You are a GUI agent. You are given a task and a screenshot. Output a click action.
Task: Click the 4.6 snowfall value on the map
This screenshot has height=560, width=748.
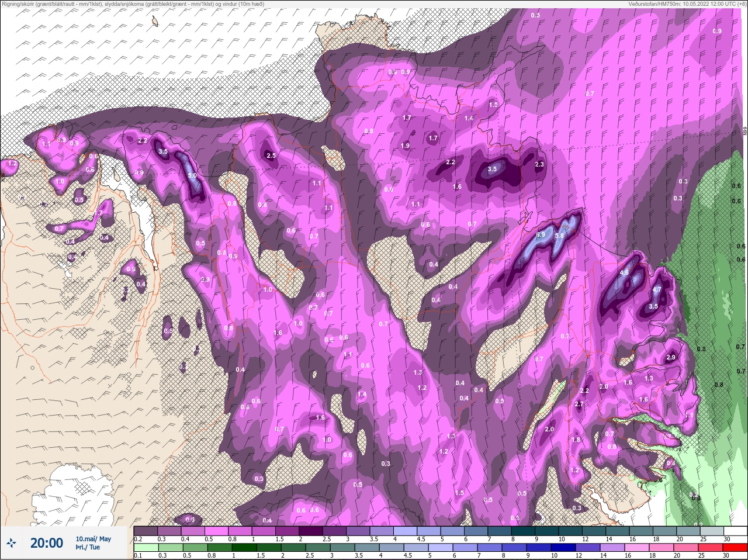point(624,272)
